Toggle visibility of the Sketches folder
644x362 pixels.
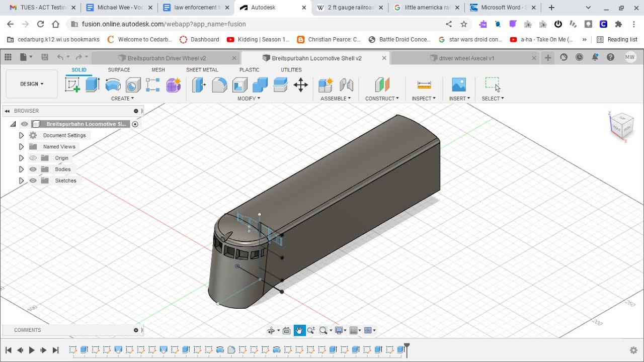(x=33, y=180)
